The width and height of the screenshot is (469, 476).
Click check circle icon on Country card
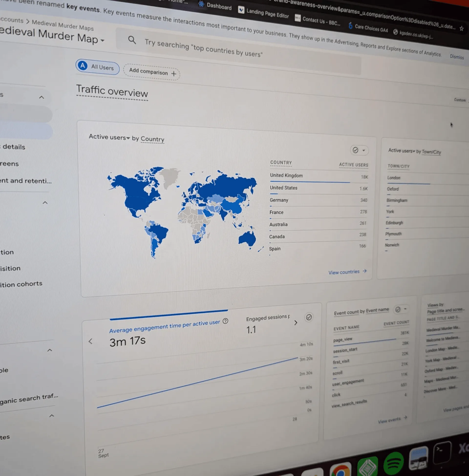[x=355, y=150]
